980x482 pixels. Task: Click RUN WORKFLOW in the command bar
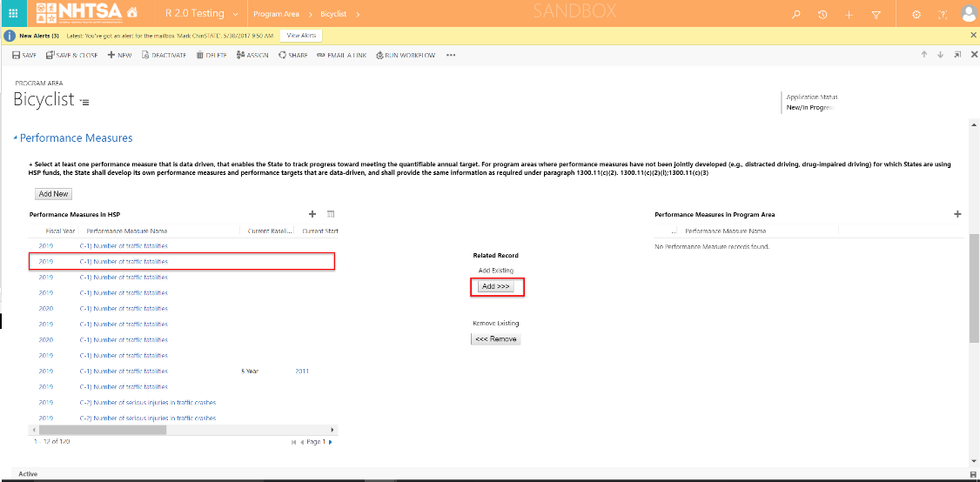pyautogui.click(x=406, y=55)
